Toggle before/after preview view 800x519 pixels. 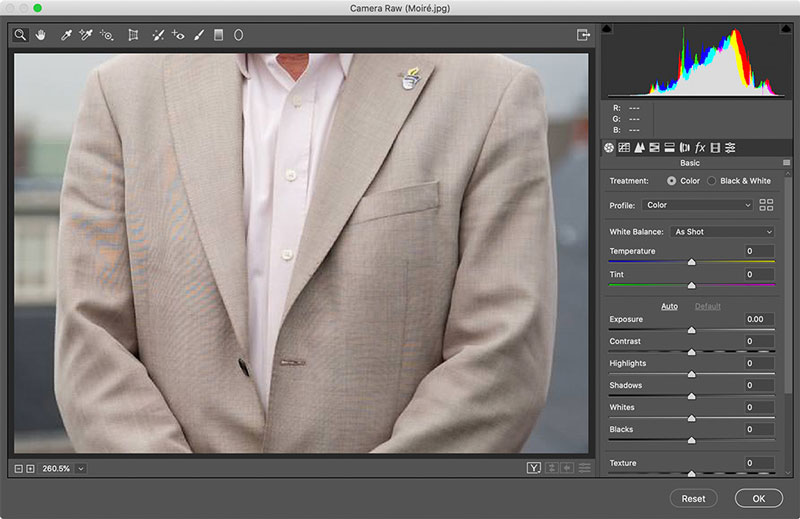coord(535,468)
